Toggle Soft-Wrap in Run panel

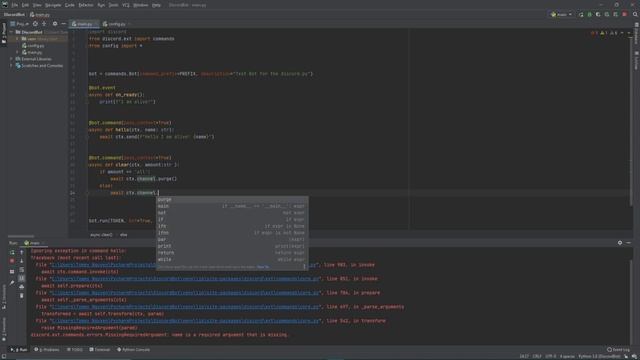[x=22, y=270]
